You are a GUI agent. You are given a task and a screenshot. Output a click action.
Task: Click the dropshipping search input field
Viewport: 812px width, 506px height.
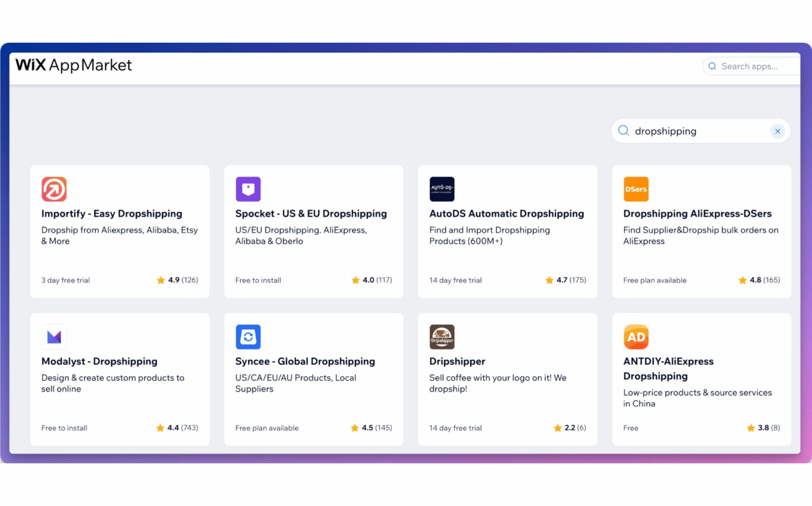[700, 131]
